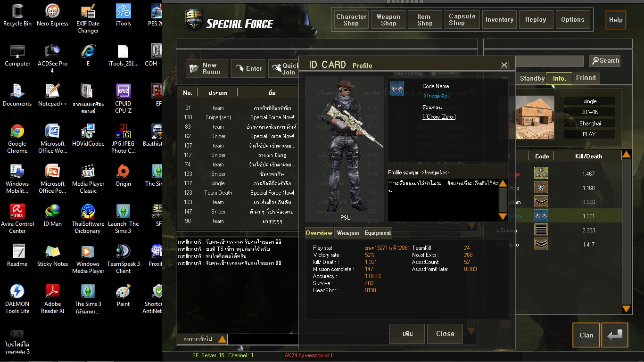Select the Overview tab in ID Card

click(x=319, y=233)
